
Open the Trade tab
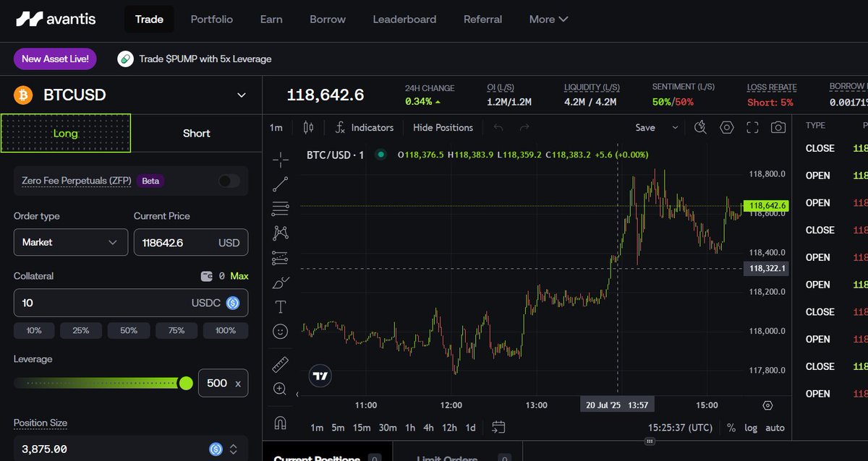(149, 20)
